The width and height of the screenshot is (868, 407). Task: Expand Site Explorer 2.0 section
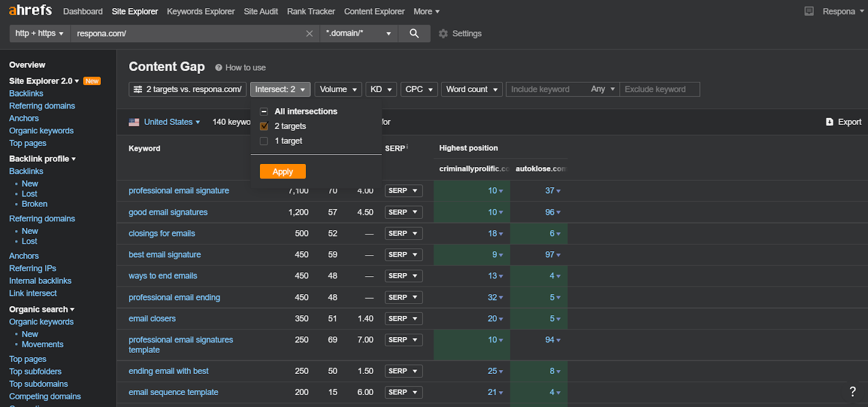[44, 81]
